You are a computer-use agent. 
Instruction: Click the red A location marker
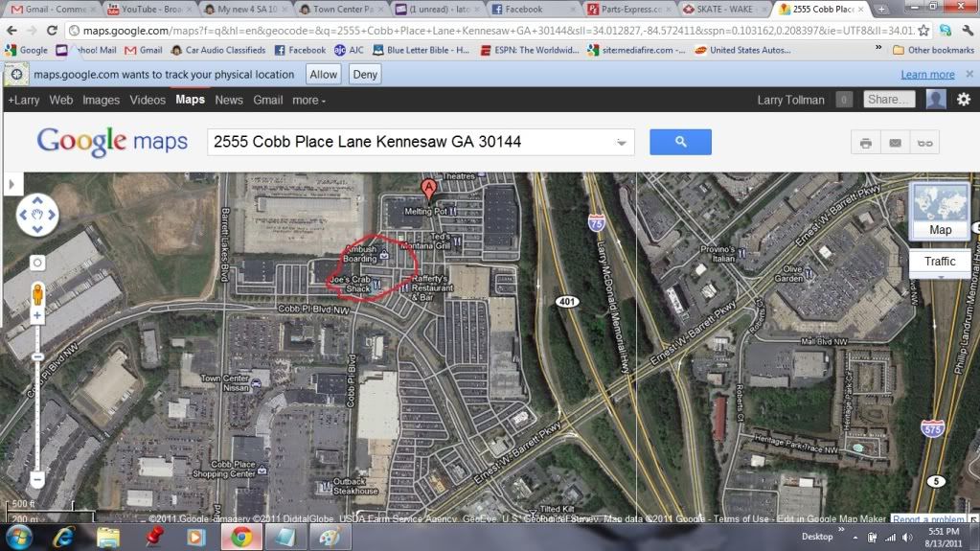coord(428,188)
